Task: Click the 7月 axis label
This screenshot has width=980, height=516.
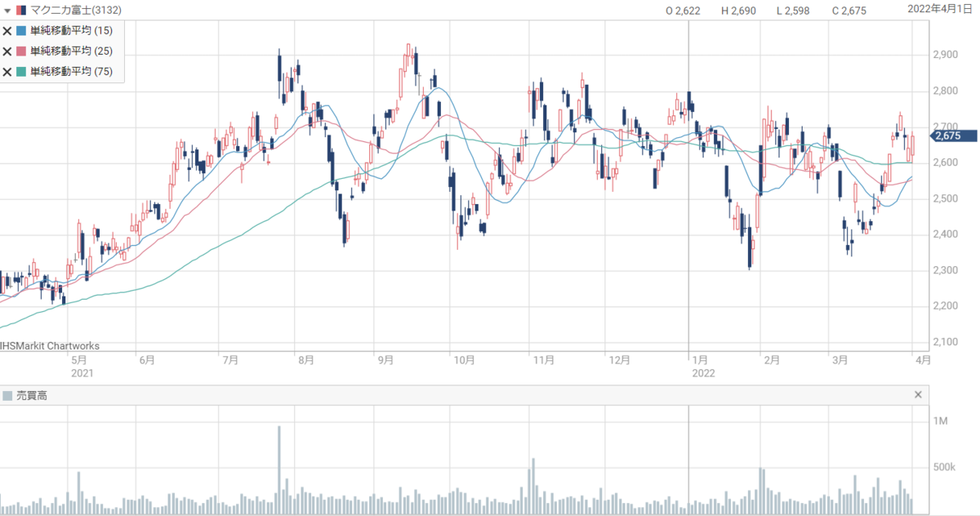Action: tap(230, 359)
